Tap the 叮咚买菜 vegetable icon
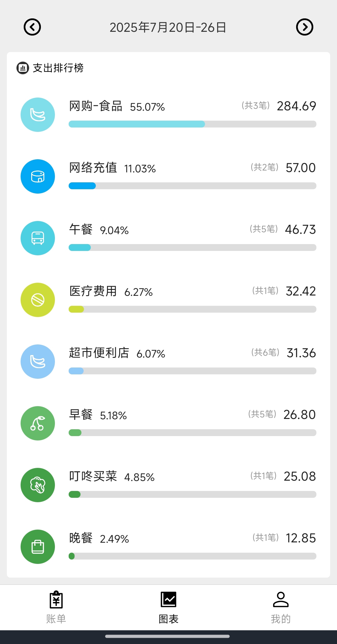Image resolution: width=337 pixels, height=644 pixels. 38,485
